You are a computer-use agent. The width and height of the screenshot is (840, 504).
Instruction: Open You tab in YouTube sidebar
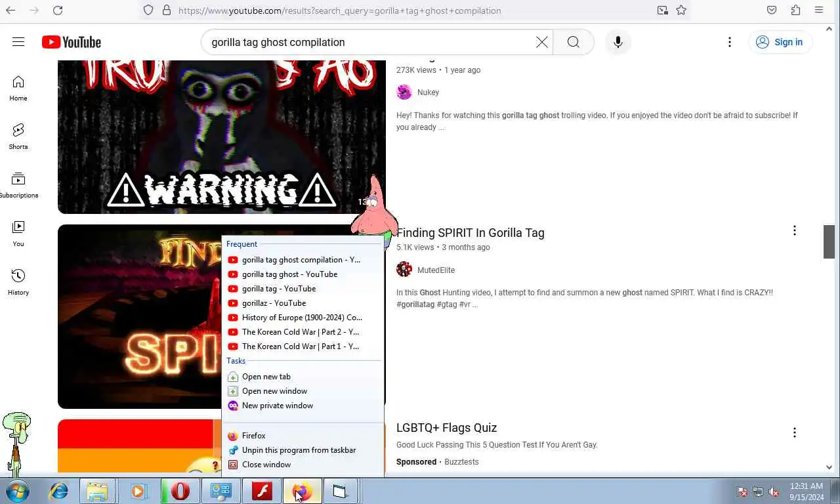(x=18, y=234)
